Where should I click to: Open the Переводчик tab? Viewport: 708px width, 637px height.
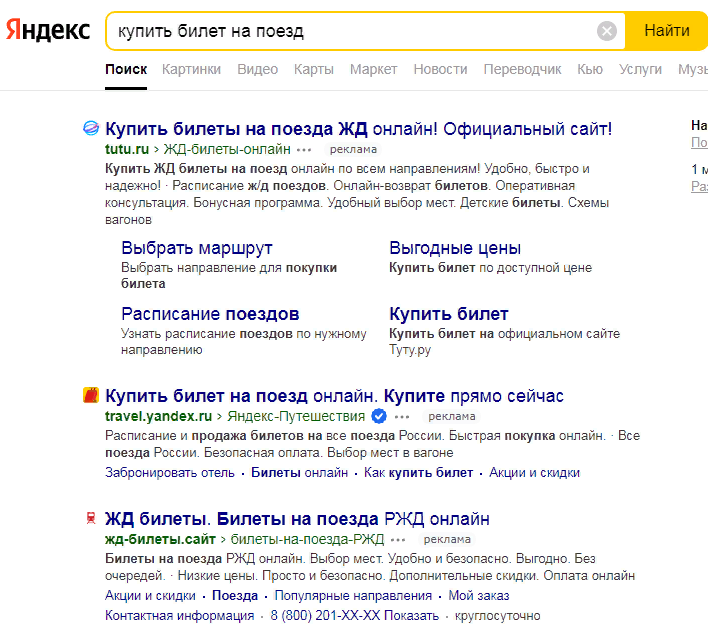522,69
